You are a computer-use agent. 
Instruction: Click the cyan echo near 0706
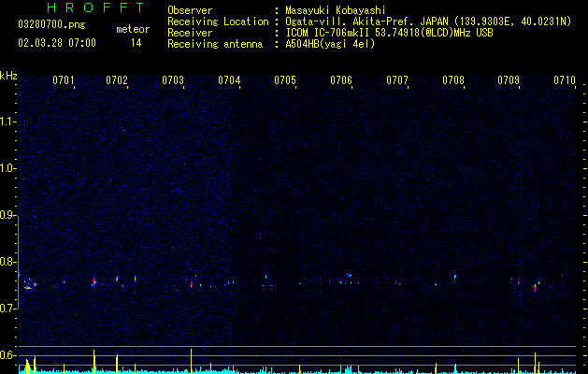349,276
